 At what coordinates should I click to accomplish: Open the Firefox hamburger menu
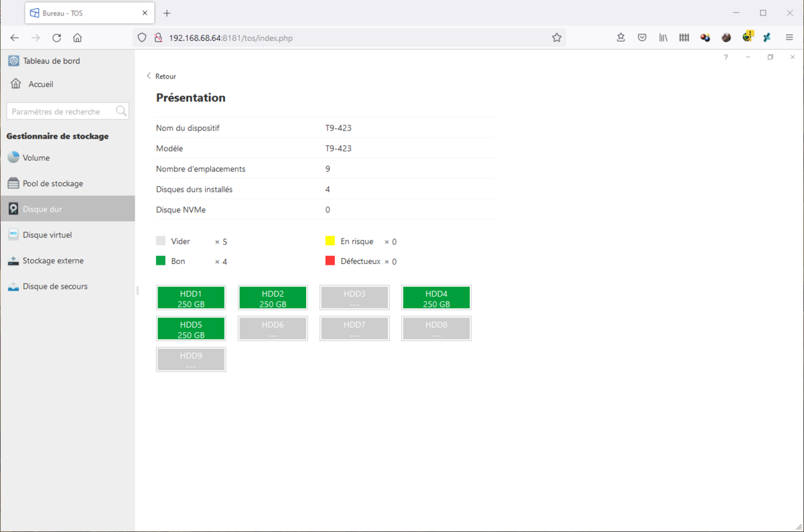tap(789, 38)
